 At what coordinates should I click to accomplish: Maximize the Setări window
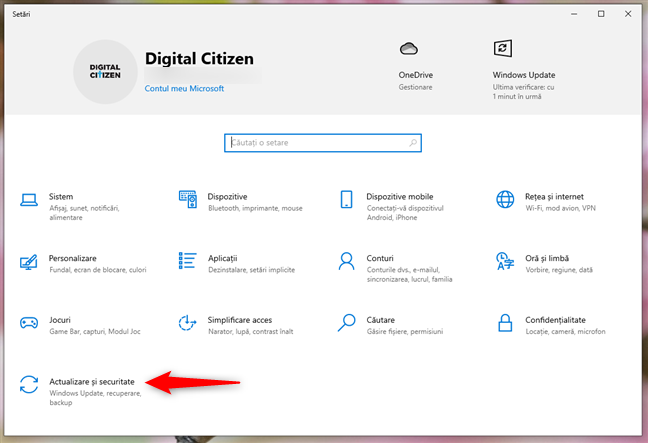click(601, 14)
